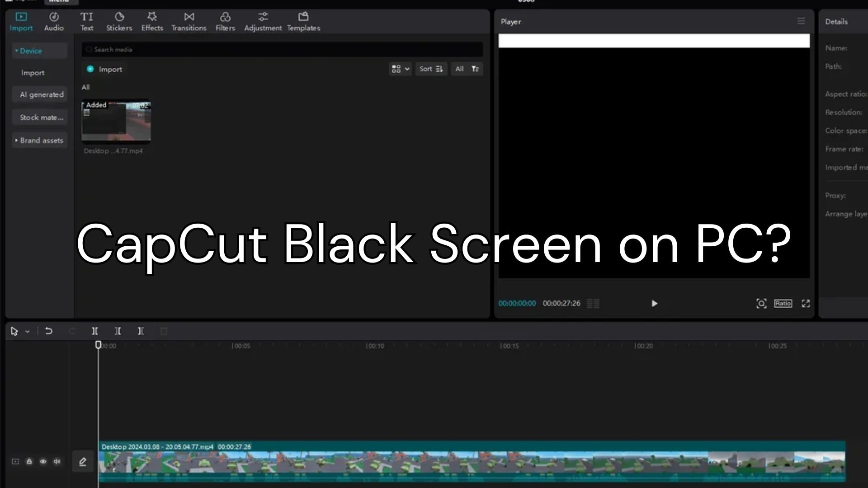The height and width of the screenshot is (488, 868).
Task: Open the Player panel menu
Action: point(801,21)
